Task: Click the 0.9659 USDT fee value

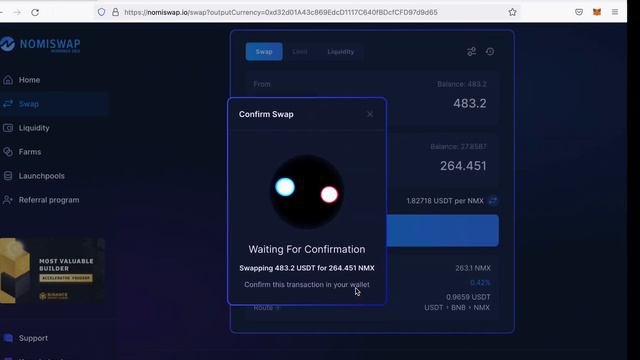Action: click(468, 297)
